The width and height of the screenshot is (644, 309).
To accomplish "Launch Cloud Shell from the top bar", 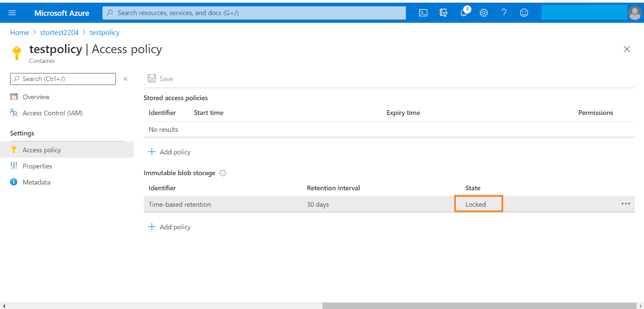I will click(x=423, y=13).
